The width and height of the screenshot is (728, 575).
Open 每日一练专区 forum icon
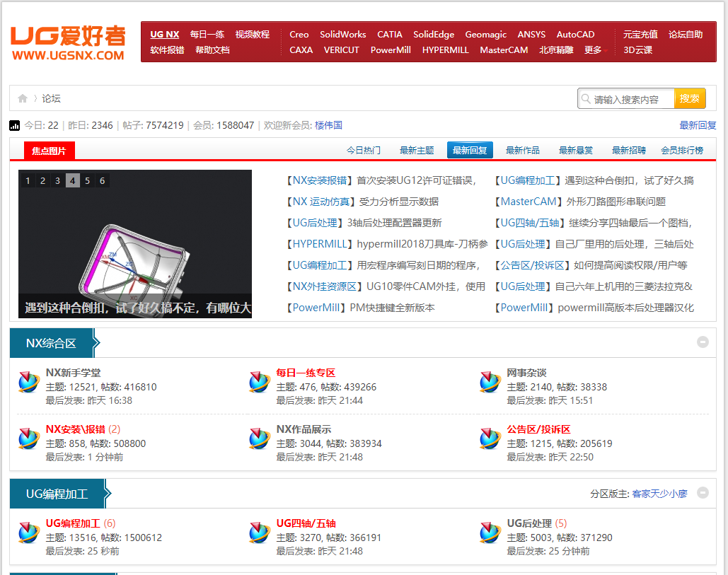[x=260, y=382]
